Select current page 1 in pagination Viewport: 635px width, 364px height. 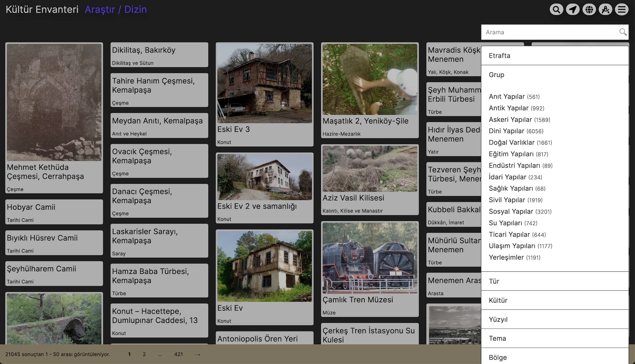point(129,354)
